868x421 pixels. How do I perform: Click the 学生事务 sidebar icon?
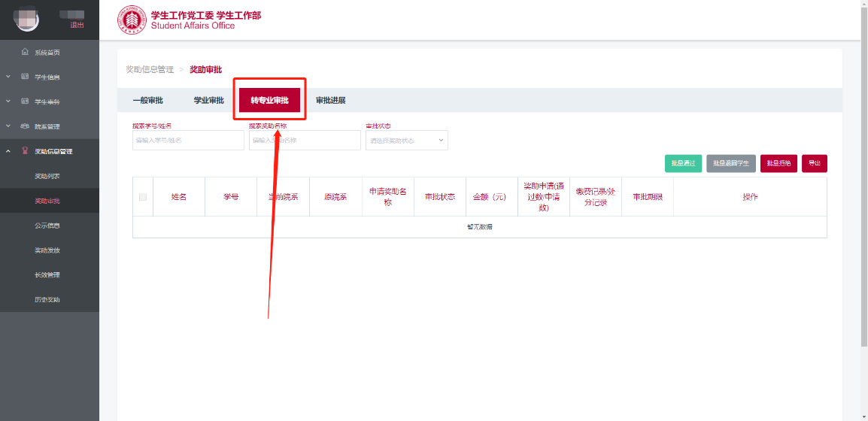26,101
